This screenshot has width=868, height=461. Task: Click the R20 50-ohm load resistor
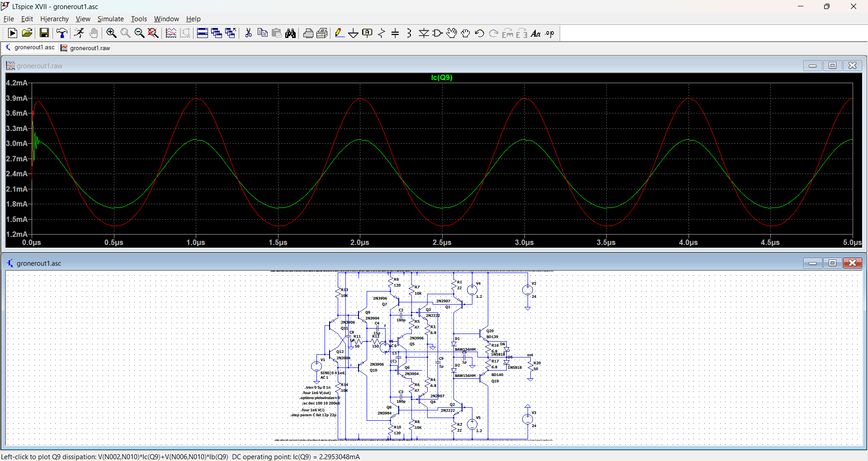531,366
